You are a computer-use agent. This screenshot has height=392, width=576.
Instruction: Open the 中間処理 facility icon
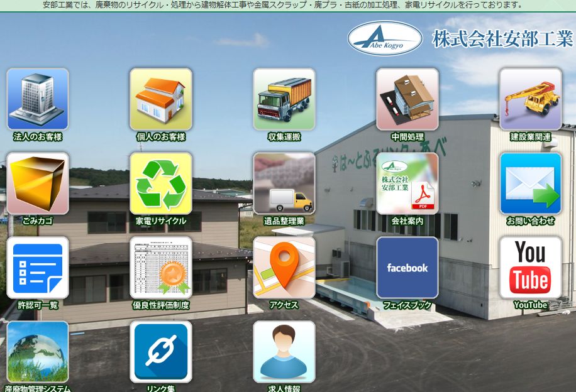(407, 99)
